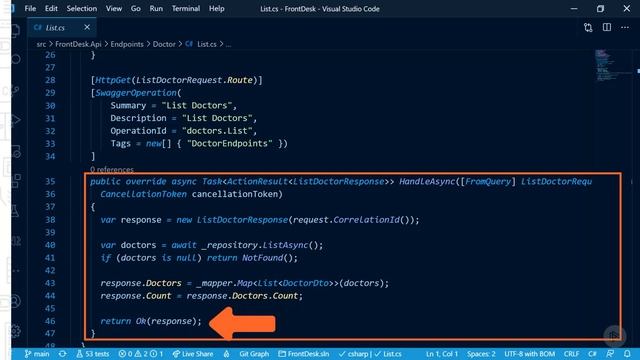
Task: Click the ListAsync method call
Action: [285, 245]
